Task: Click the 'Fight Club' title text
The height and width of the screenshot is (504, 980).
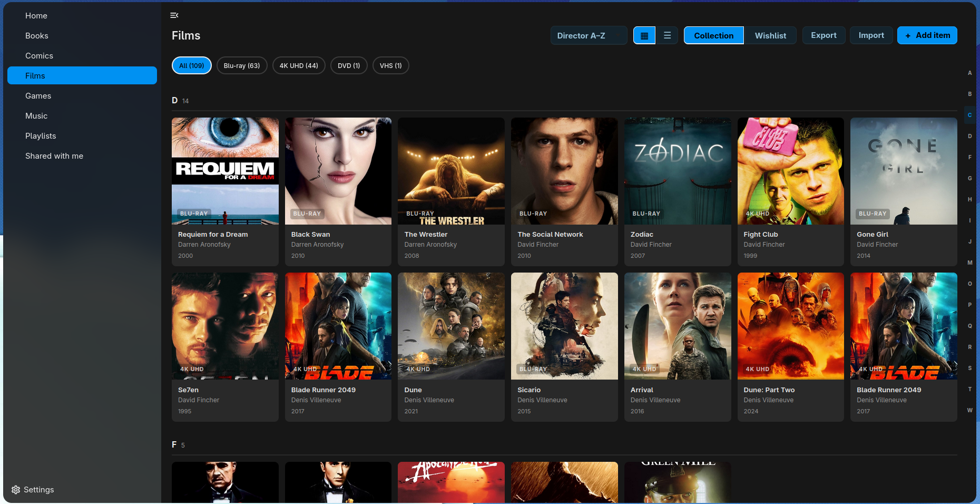Action: coord(760,235)
